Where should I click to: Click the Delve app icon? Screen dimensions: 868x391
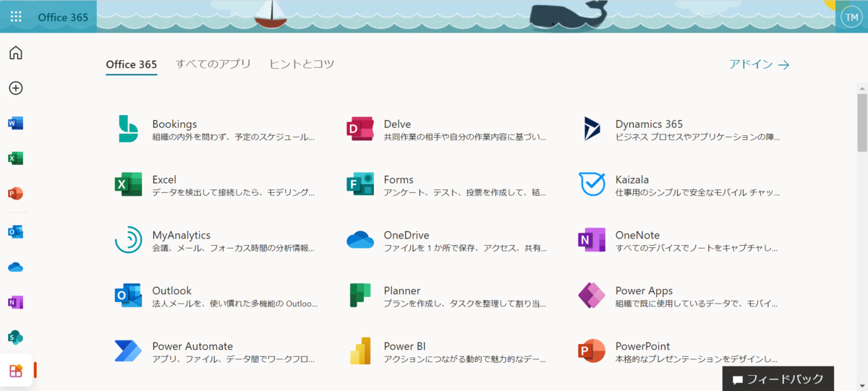[359, 129]
